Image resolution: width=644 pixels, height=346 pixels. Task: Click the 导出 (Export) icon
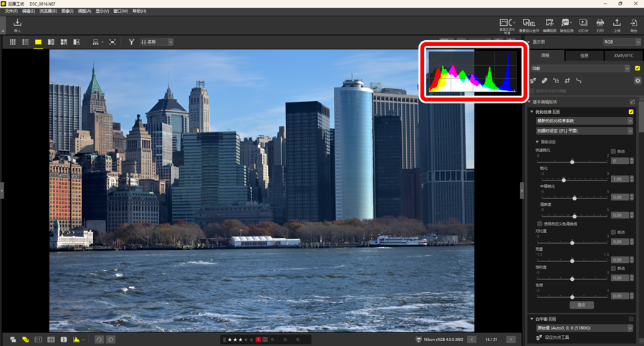coord(633,25)
